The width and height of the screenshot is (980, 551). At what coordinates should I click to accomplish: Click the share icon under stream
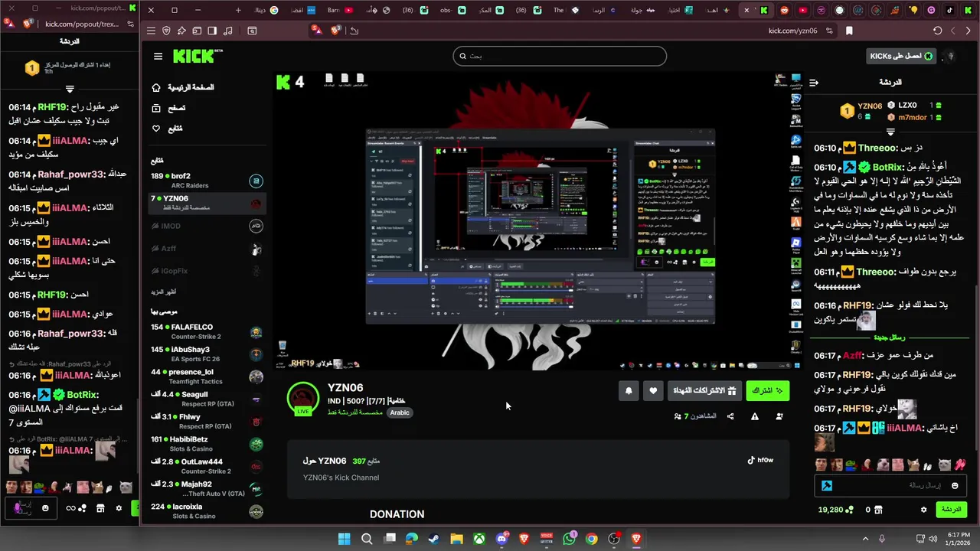coord(730,416)
